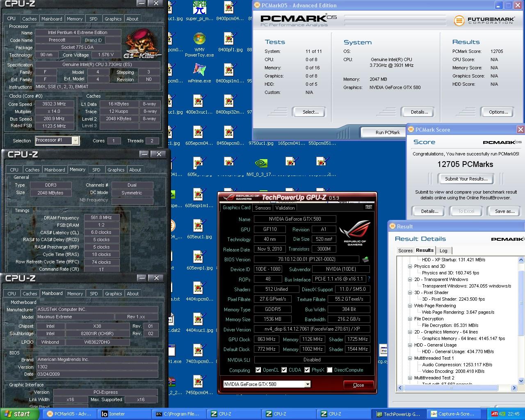Click the ATI tray icon
The height and width of the screenshot is (420, 525).
click(495, 414)
